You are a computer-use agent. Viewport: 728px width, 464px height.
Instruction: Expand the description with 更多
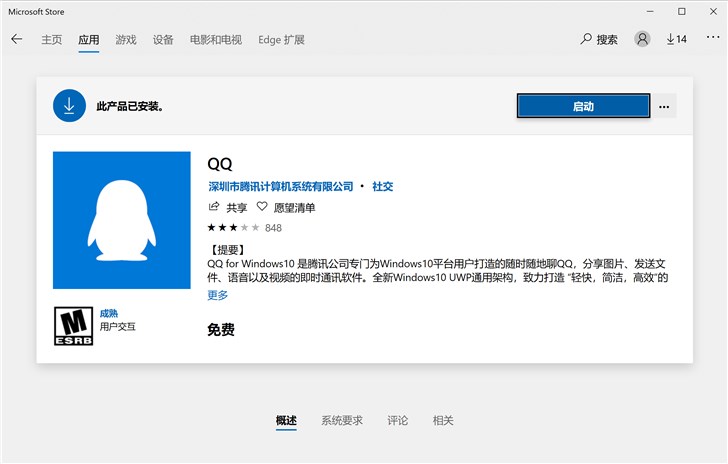[x=218, y=295]
